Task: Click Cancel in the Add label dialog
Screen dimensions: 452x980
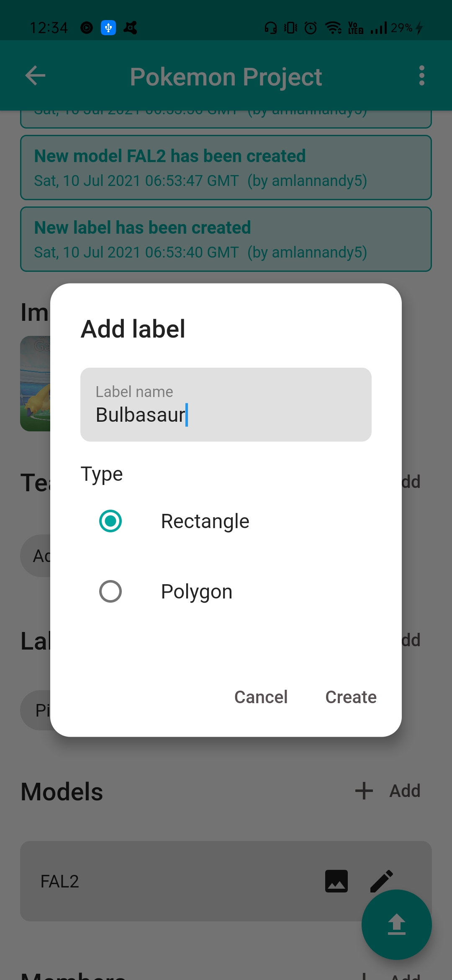Action: [x=261, y=697]
